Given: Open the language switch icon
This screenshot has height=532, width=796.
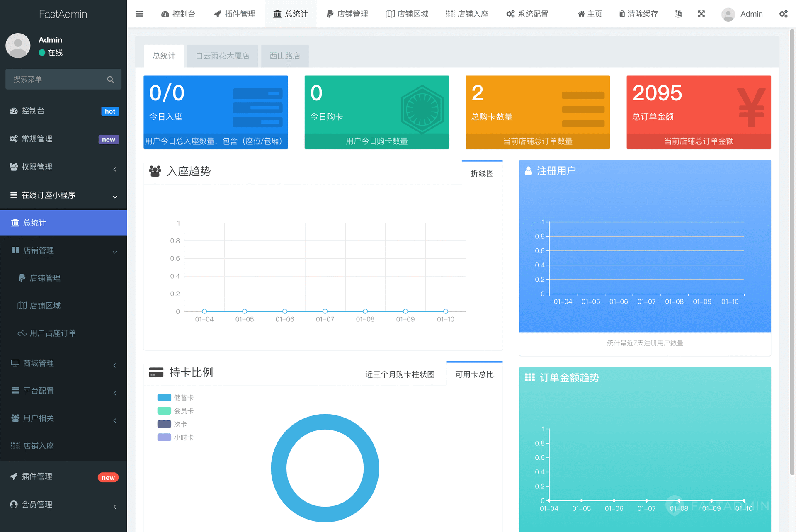Looking at the screenshot, I should tap(678, 14).
